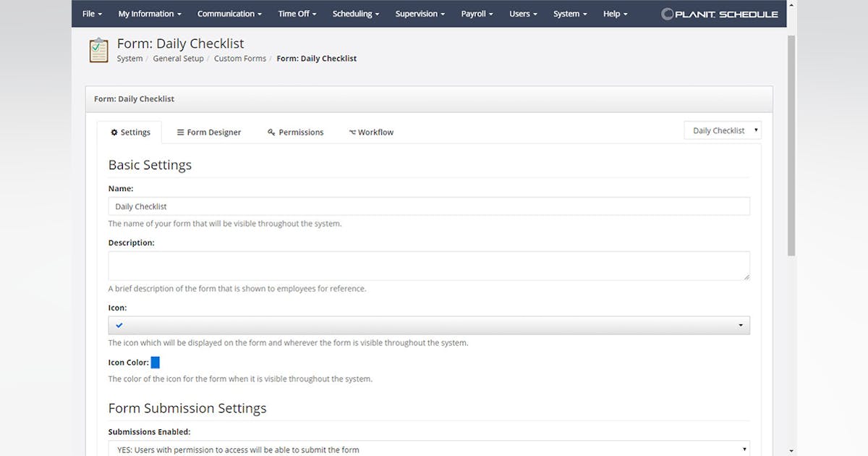Click the Form Designer list icon
This screenshot has height=456, width=868.
point(181,132)
